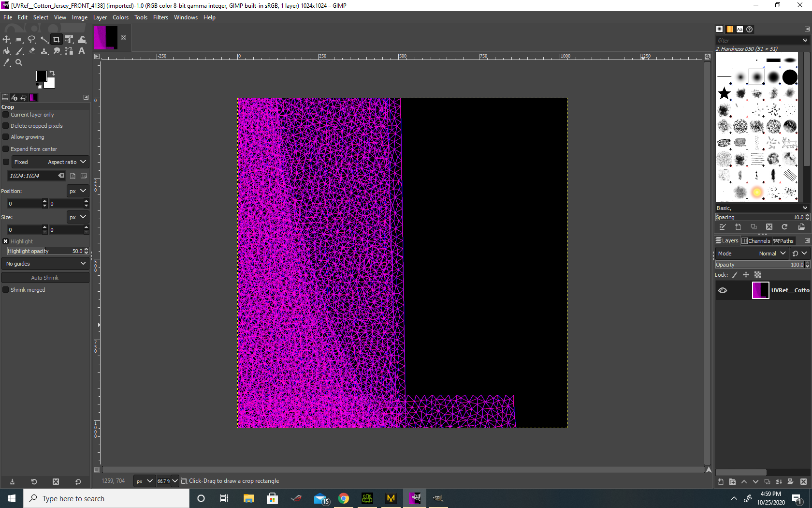Open File Explorer from the taskbar
Screen dimensions: 812x508
coord(248,498)
